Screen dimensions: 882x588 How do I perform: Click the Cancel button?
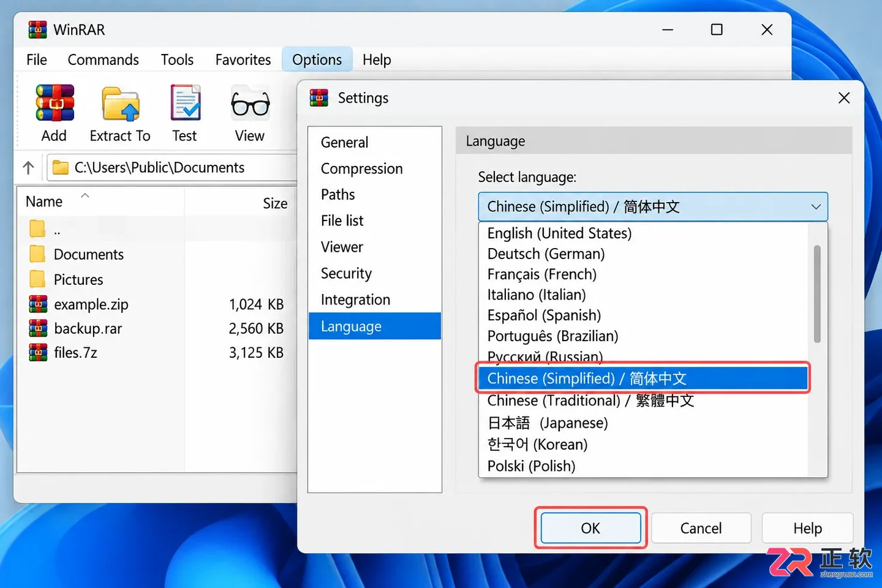[701, 528]
